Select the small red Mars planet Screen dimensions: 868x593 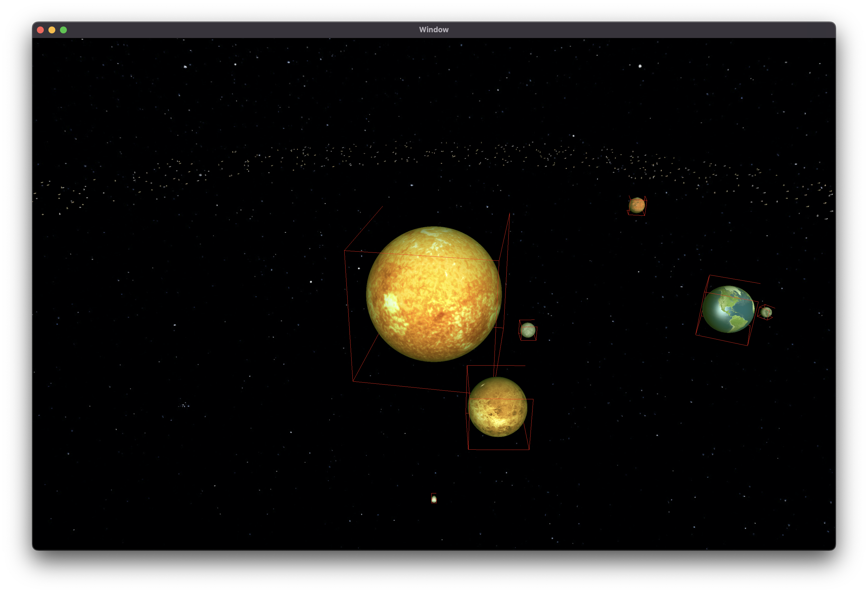[x=636, y=205]
